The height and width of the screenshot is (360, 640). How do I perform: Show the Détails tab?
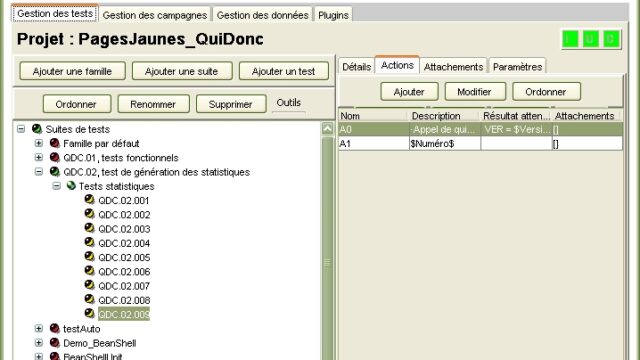[356, 67]
